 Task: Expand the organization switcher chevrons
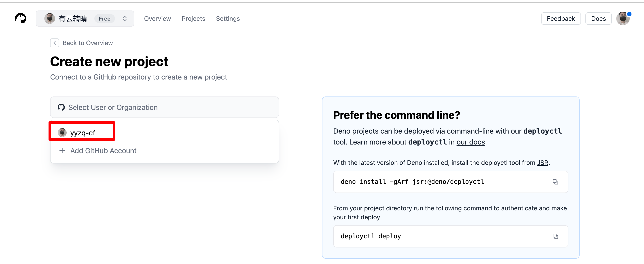125,19
